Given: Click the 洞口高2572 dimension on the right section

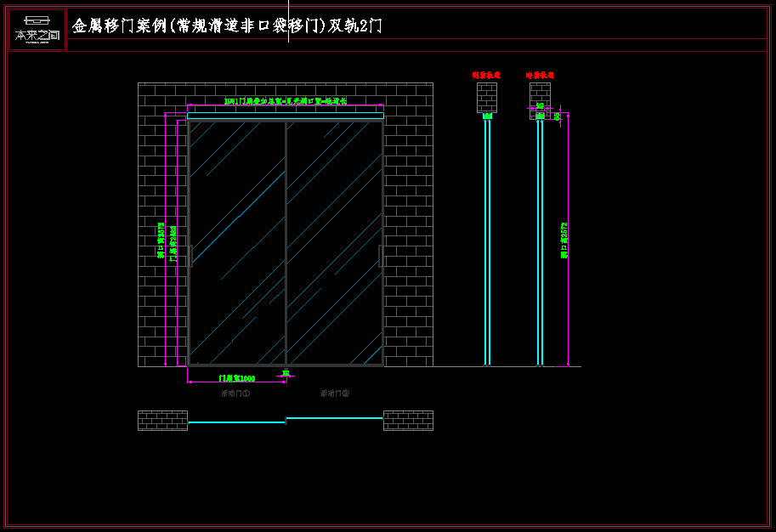Looking at the screenshot, I should 564,241.
